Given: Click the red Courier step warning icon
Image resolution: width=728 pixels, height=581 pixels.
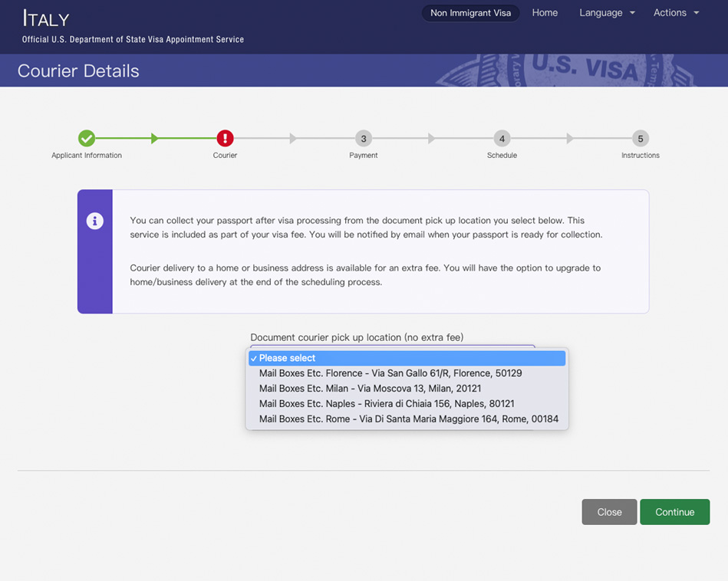Looking at the screenshot, I should [226, 138].
